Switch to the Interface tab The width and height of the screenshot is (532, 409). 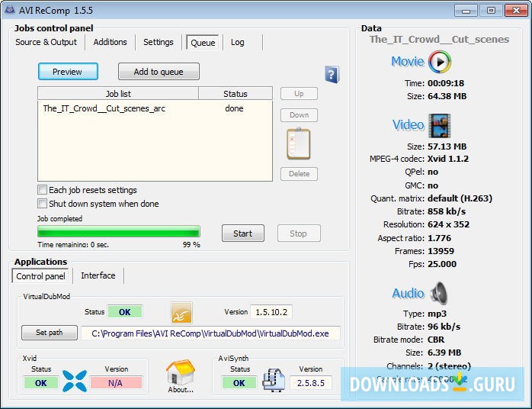coord(98,275)
